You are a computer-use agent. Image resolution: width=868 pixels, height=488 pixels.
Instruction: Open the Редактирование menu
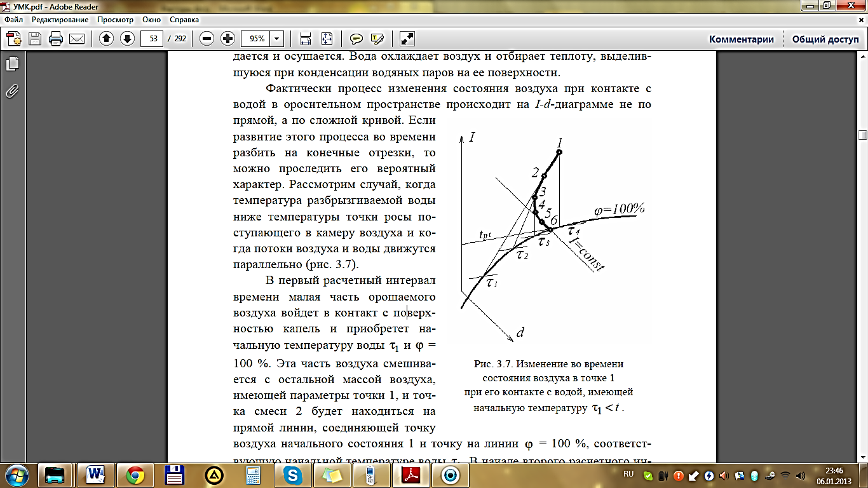coord(60,20)
